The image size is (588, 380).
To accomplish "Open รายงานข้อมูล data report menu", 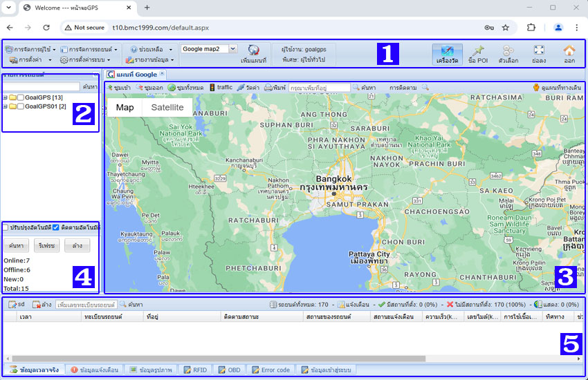I will click(149, 60).
